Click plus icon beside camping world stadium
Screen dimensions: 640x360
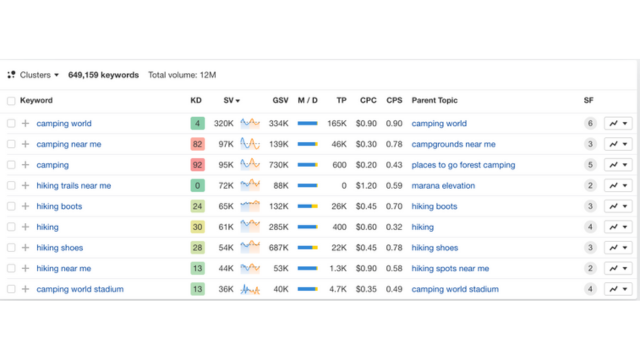25,289
